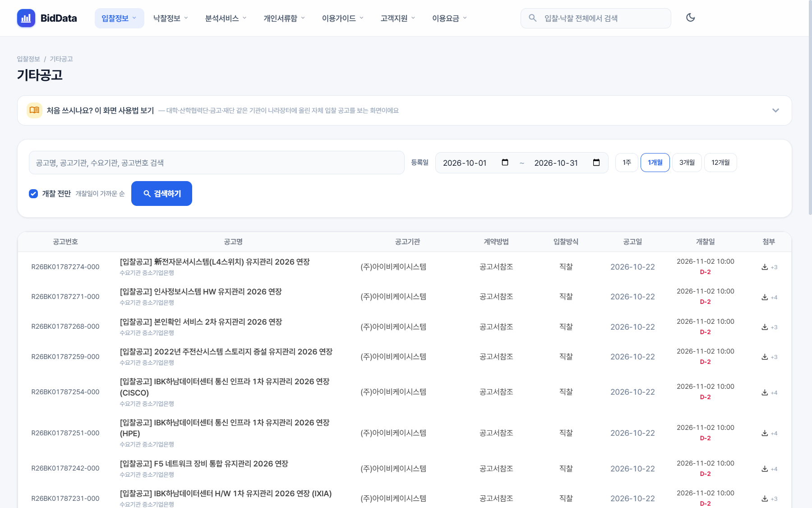The image size is (812, 508).
Task: Click the book icon in usage guide banner
Action: pyautogui.click(x=34, y=110)
